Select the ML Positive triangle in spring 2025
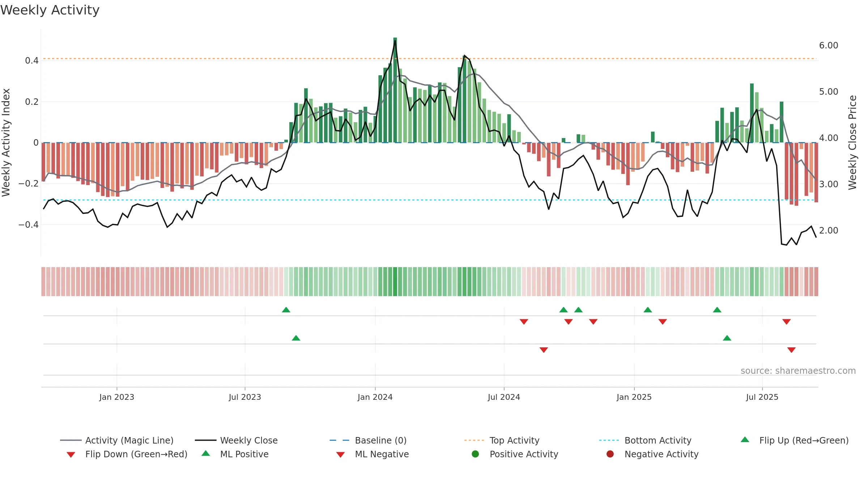This screenshot has height=488, width=868. 727,338
